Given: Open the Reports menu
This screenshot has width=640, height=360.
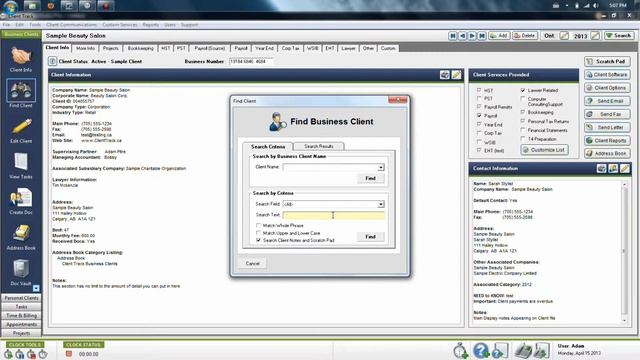Looking at the screenshot, I should coord(151,25).
